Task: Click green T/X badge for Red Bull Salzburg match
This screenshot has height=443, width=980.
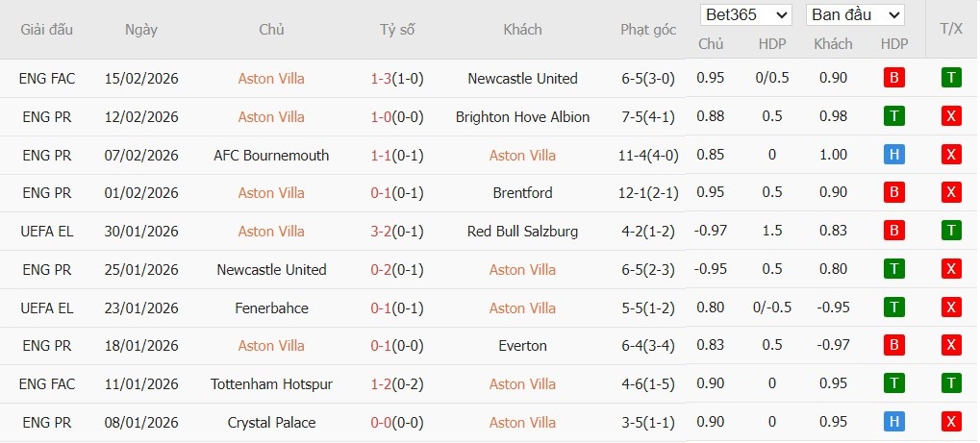Action: point(951,232)
